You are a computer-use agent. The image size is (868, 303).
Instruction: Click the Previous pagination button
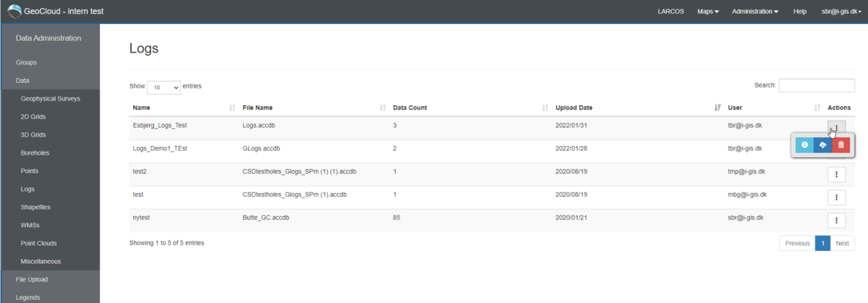pos(797,243)
